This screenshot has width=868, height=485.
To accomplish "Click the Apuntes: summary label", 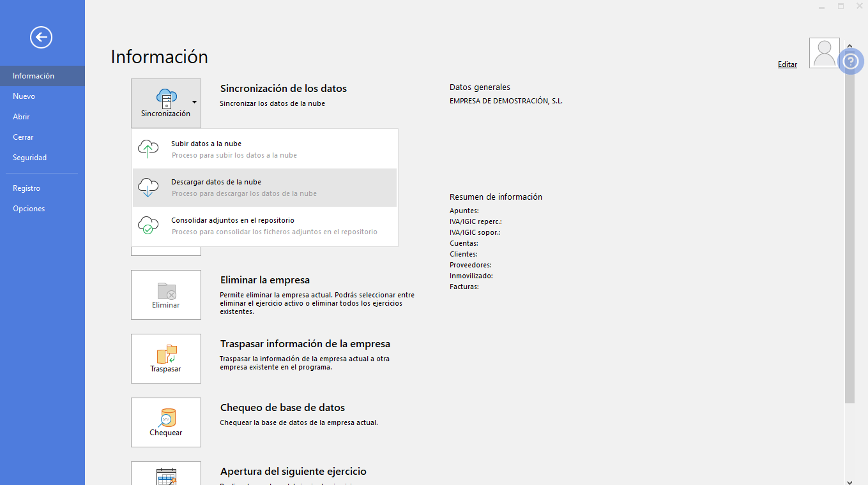I will [464, 211].
